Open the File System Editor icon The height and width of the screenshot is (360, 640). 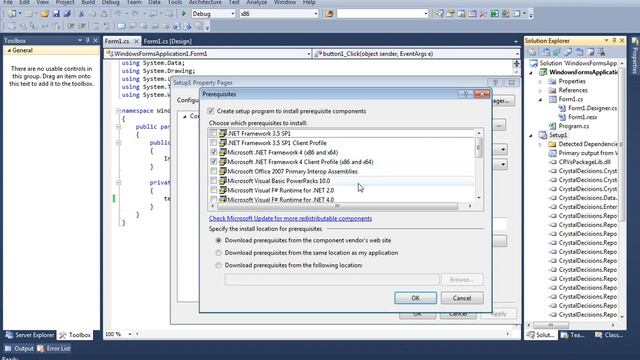(546, 52)
